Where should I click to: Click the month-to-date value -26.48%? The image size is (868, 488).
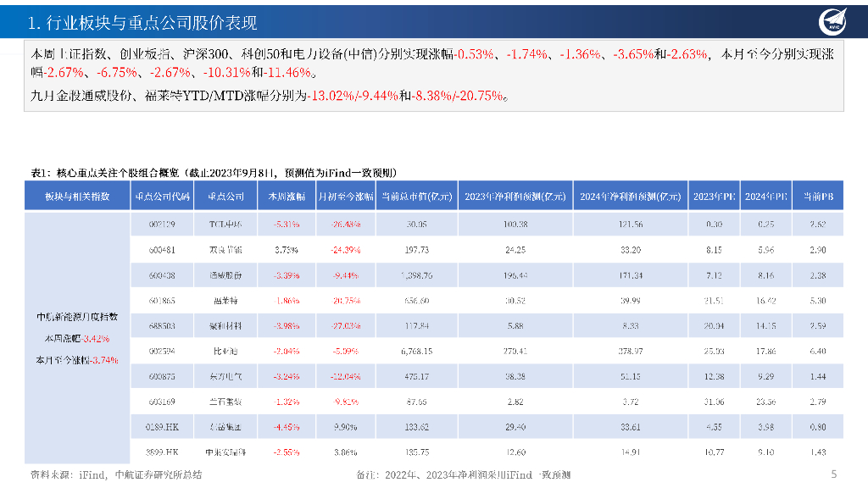(x=346, y=224)
